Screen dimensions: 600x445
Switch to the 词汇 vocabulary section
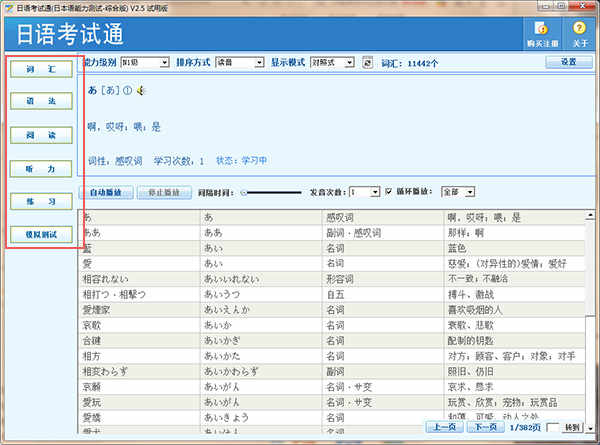click(42, 70)
